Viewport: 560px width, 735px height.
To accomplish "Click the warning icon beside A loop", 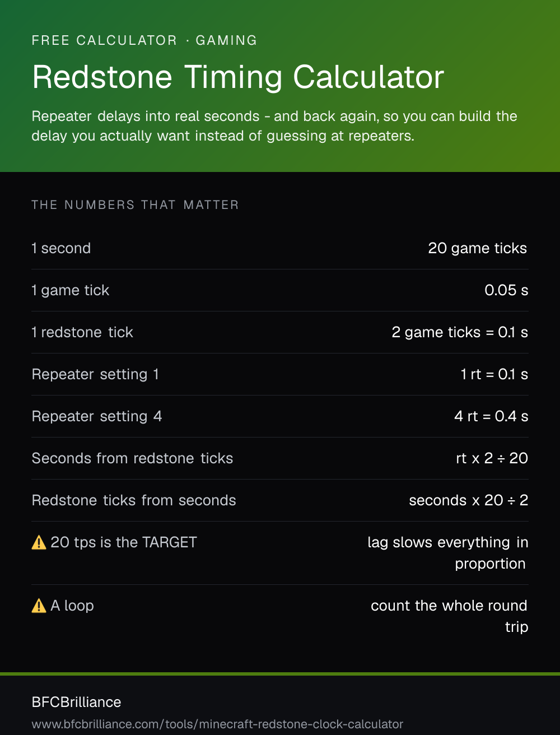I will (39, 606).
